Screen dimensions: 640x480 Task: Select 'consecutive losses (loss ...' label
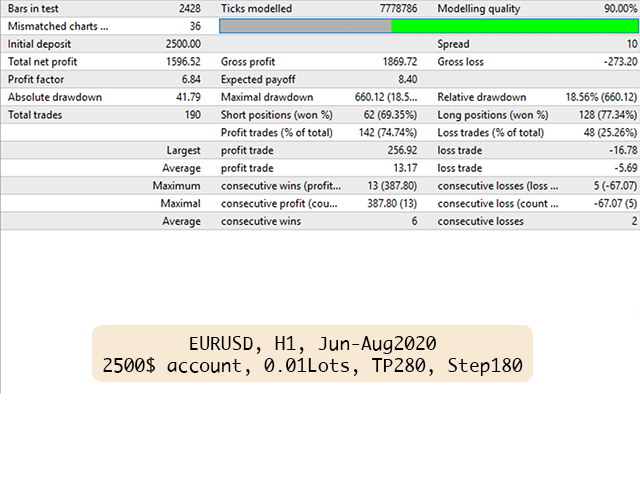point(498,186)
